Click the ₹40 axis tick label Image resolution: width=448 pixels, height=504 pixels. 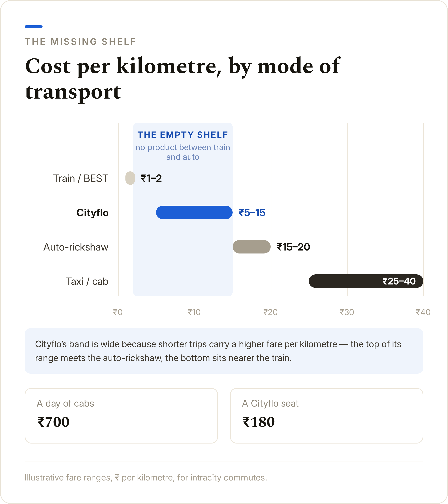point(423,312)
